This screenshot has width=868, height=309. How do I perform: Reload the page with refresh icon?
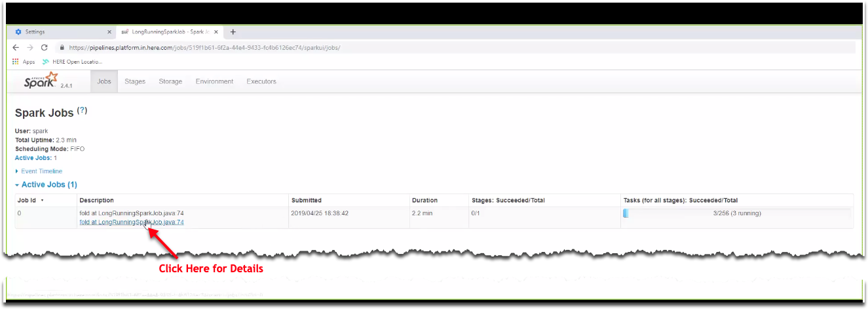45,47
